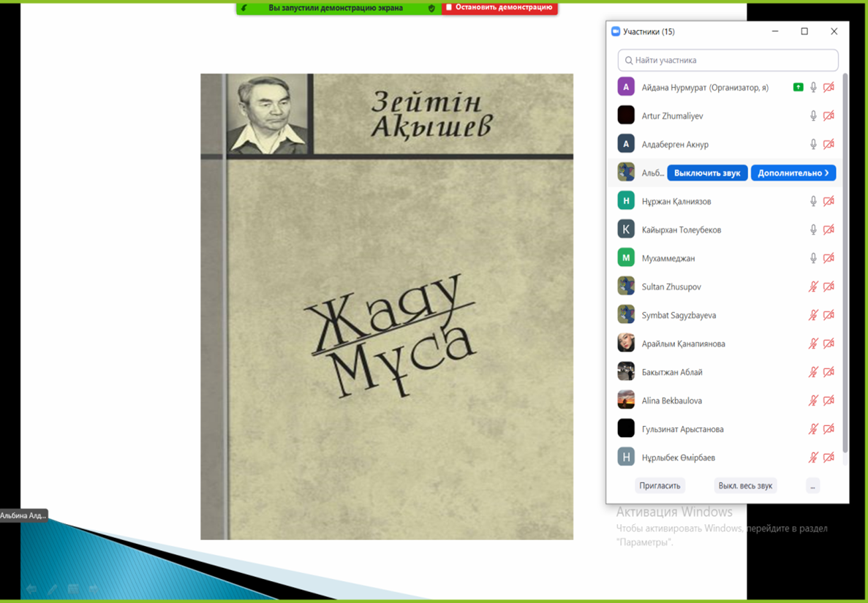Screen dimensions: 868x603
Task: Click the crossed-out camera icon for Alina Bekbaulova
Action: point(829,401)
